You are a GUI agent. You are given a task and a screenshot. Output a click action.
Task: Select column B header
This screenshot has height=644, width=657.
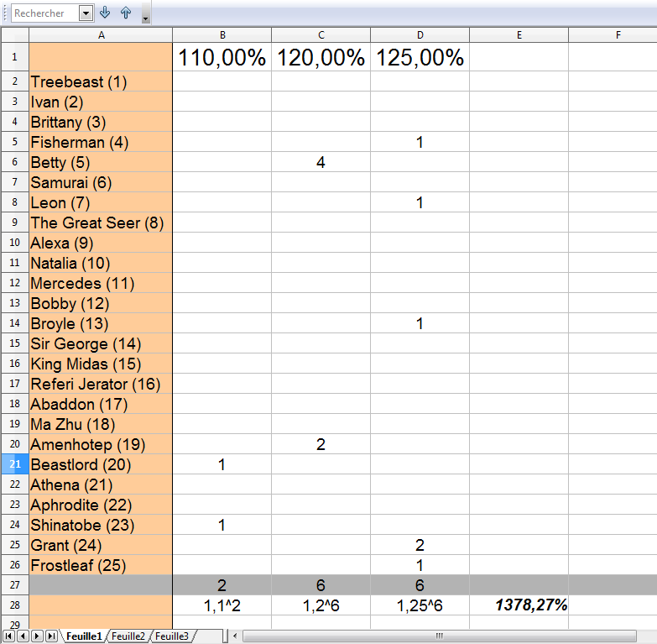click(x=222, y=34)
